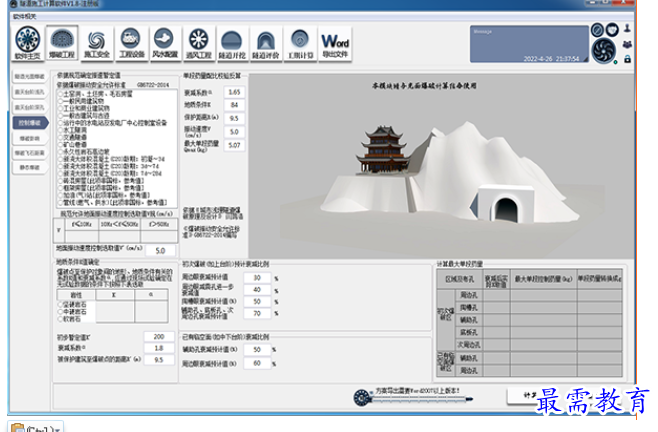Click the padlock icon
Viewport: 658px width, 432px height.
pyautogui.click(x=627, y=59)
